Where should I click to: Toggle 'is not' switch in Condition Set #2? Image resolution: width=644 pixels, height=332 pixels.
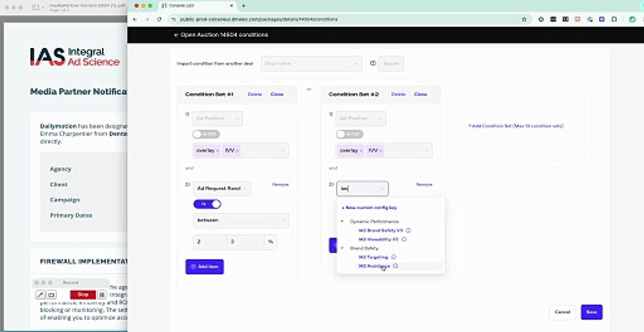pyautogui.click(x=350, y=134)
